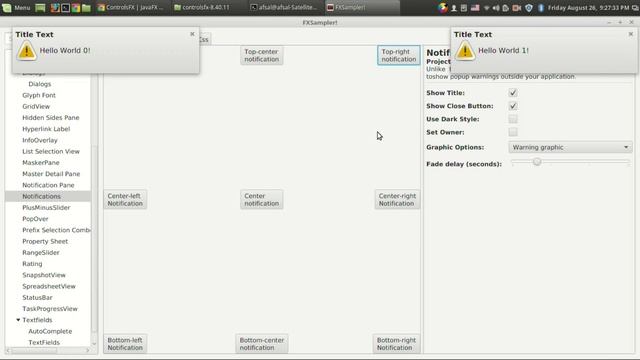This screenshot has height=360, width=640.
Task: Switch to ControlsFX JavaFX browser window
Action: pyautogui.click(x=130, y=7)
